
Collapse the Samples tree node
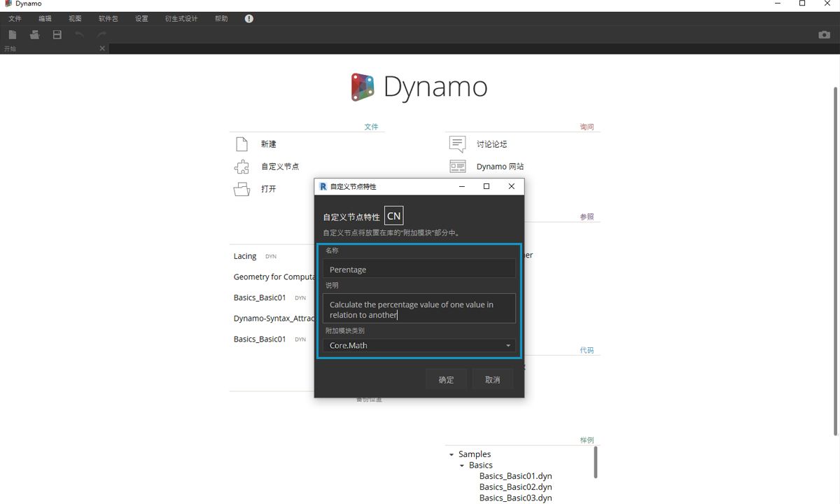452,455
